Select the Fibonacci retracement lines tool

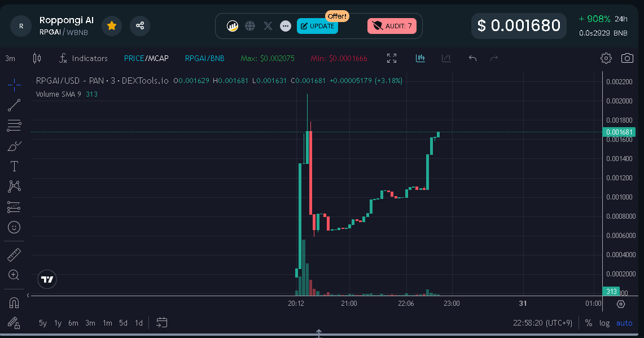click(x=14, y=125)
